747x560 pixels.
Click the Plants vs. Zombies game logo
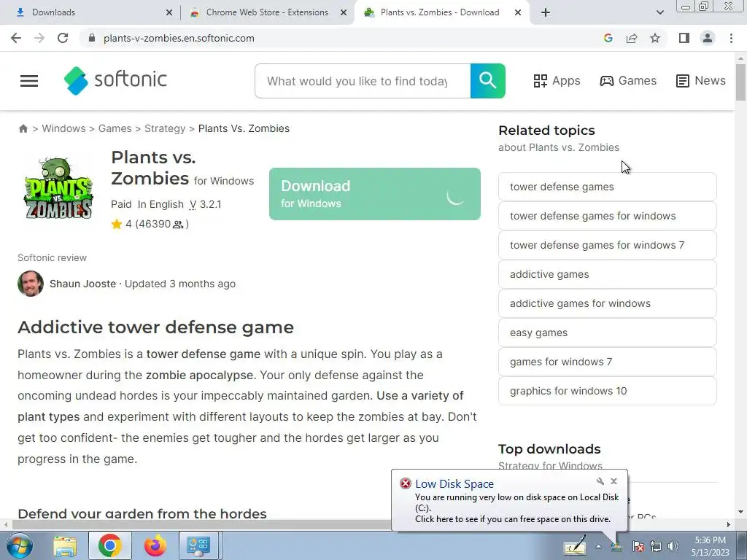pos(58,188)
